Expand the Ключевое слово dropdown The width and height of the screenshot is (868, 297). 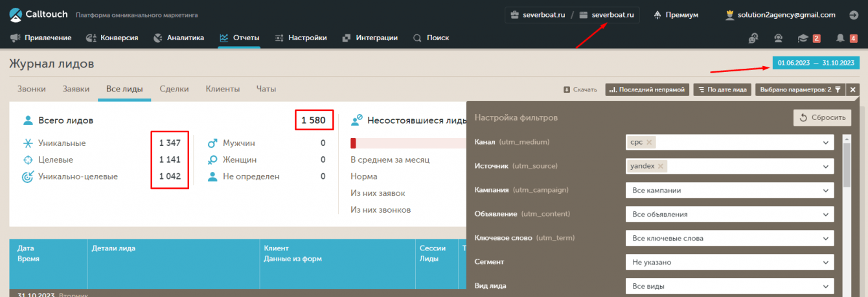point(730,238)
